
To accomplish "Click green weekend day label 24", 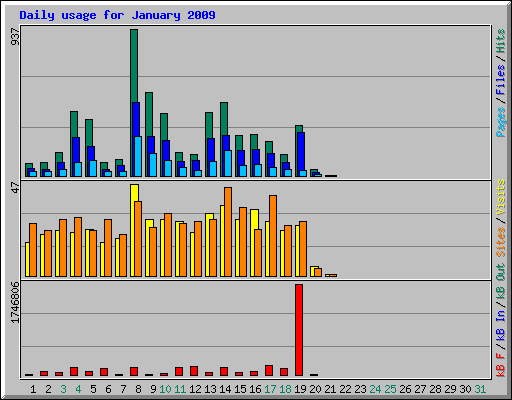I will tap(375, 389).
